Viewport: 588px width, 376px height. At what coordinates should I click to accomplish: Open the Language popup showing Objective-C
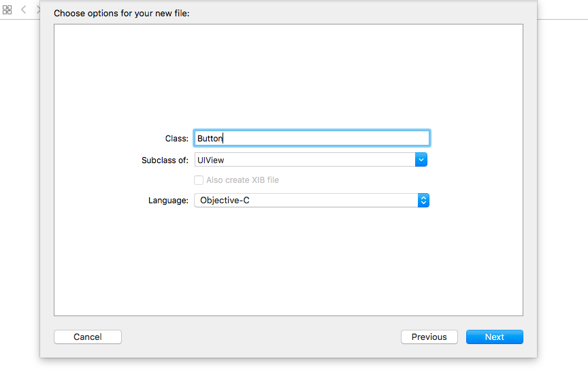[312, 201]
